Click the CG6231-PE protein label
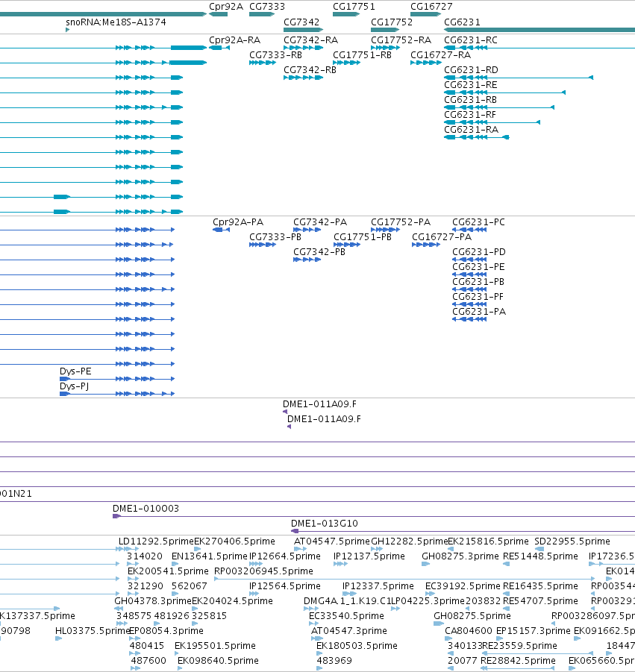This screenshot has height=672, width=635. click(x=478, y=267)
